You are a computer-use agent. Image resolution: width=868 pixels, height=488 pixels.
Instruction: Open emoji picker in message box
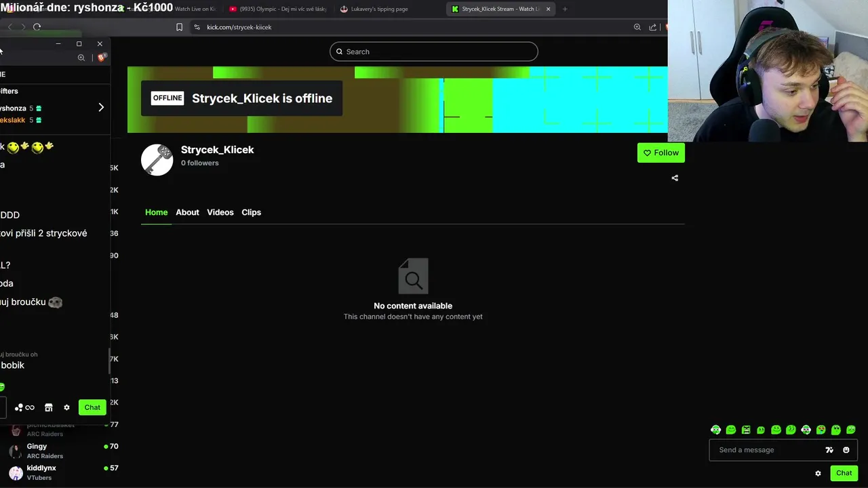(846, 450)
